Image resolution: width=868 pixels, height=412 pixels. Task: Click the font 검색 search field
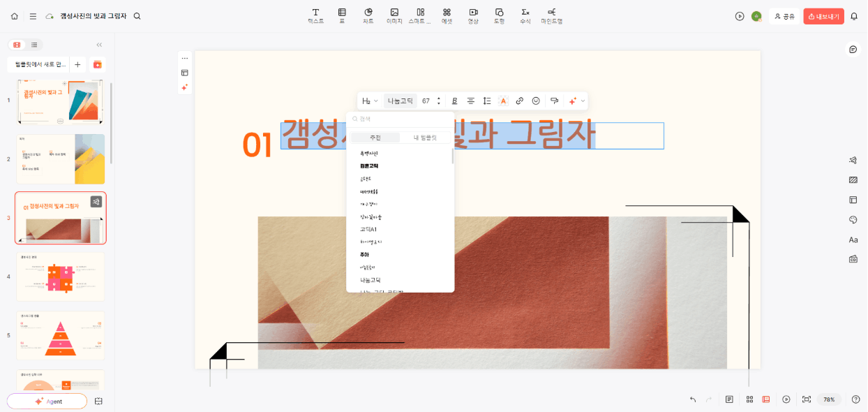click(x=401, y=119)
